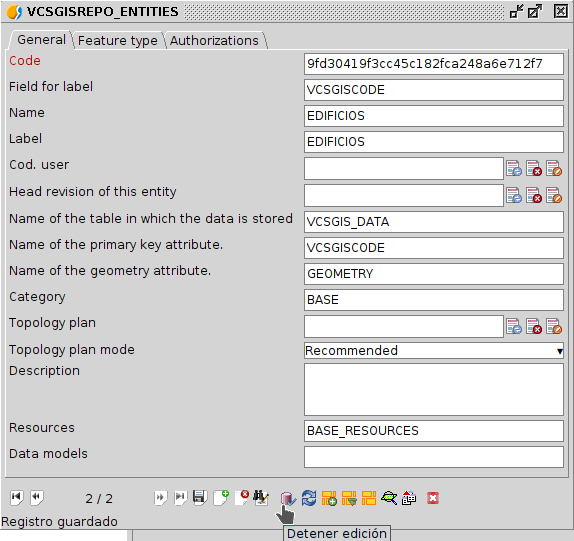Click the Topology plan text field
574x541 pixels.
pyautogui.click(x=404, y=327)
